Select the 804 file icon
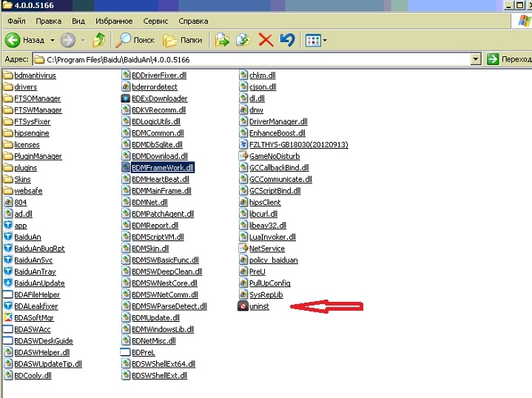Viewport: 532px width, 398px height. click(x=8, y=202)
